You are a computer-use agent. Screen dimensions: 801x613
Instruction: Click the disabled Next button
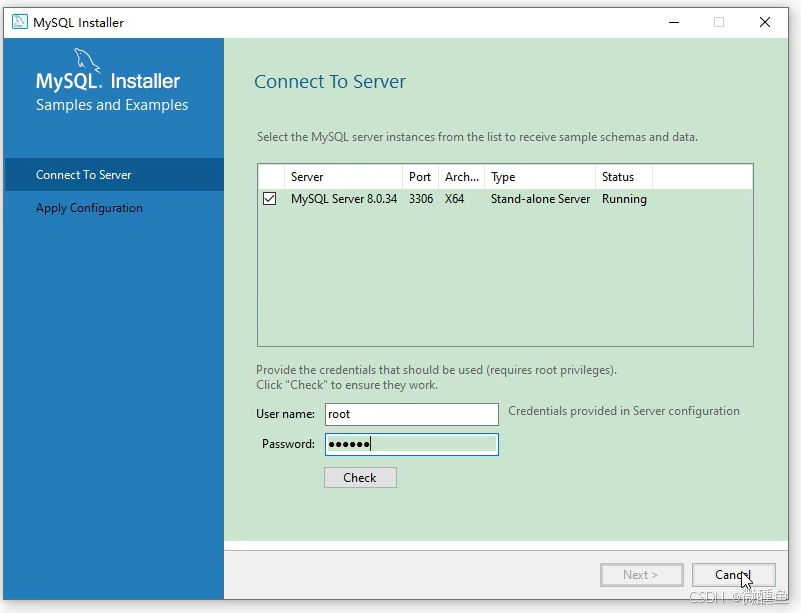(x=641, y=574)
